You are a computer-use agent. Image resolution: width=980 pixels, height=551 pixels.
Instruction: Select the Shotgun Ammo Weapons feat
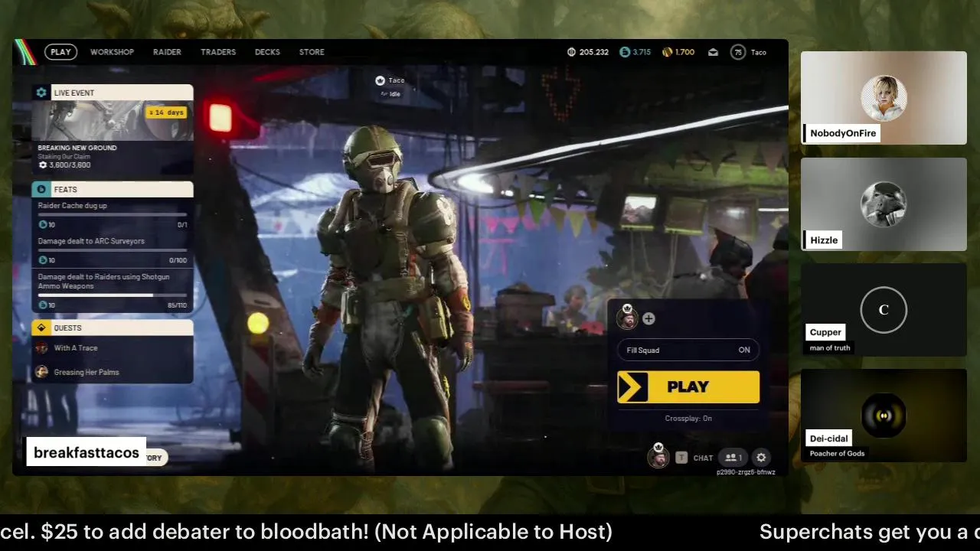coord(113,291)
